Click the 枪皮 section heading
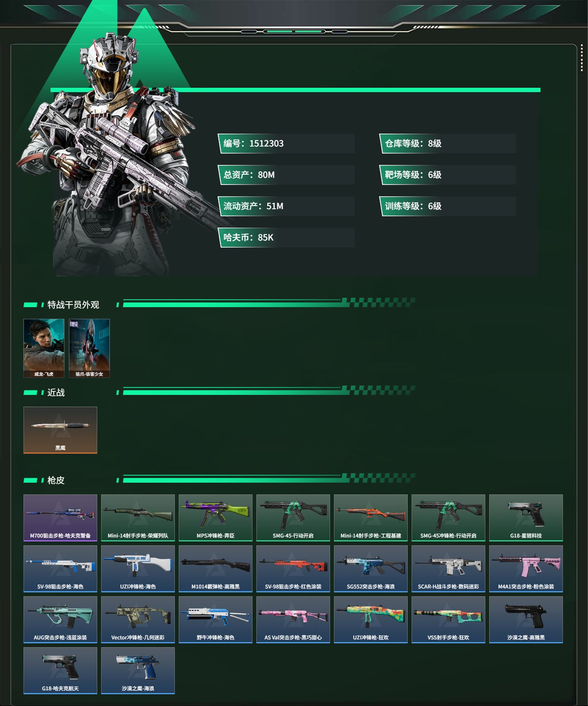The image size is (588, 706). (x=56, y=480)
